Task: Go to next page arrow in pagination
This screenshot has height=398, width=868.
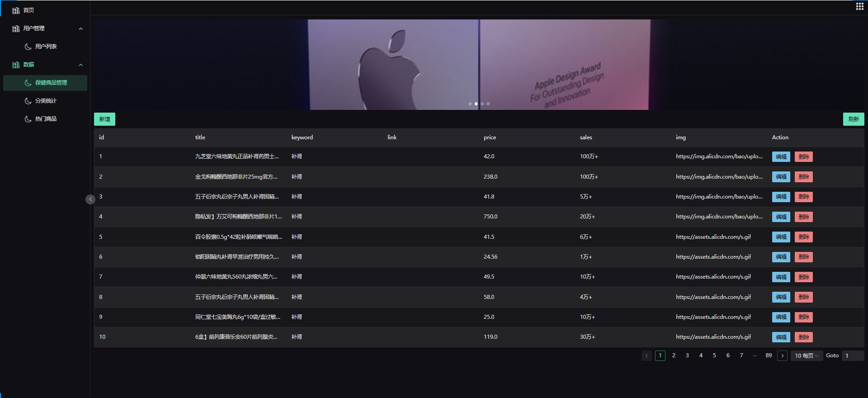Action: [x=782, y=355]
